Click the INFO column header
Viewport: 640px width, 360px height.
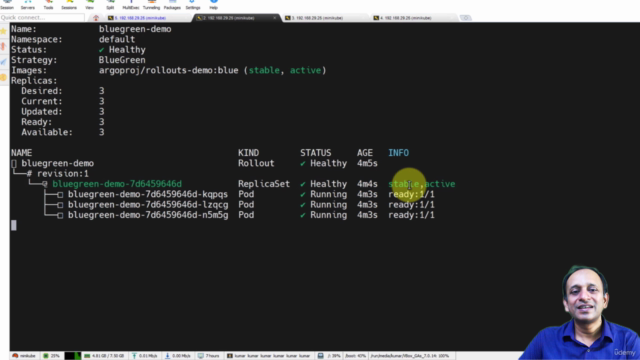coord(398,153)
